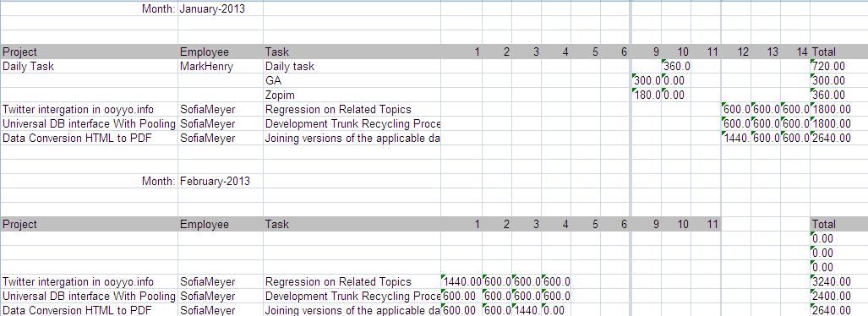Click the 360.0 value in Daily task row
The height and width of the screenshot is (316, 868).
676,67
